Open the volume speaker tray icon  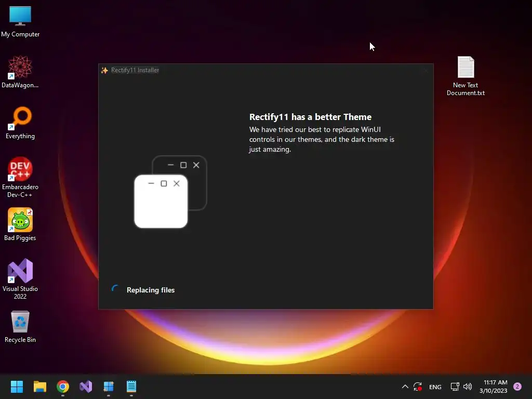[468, 387]
